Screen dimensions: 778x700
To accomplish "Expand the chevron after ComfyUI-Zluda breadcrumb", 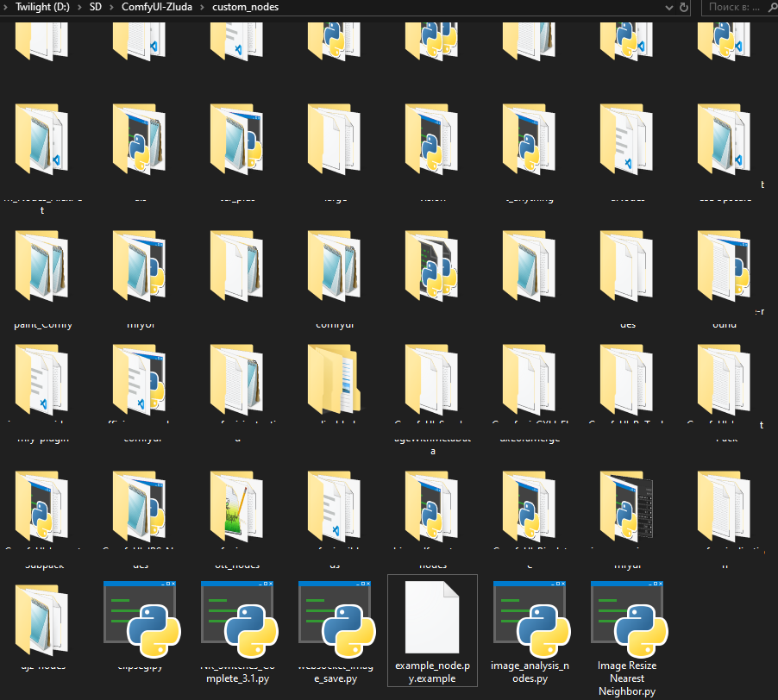I will pos(203,7).
